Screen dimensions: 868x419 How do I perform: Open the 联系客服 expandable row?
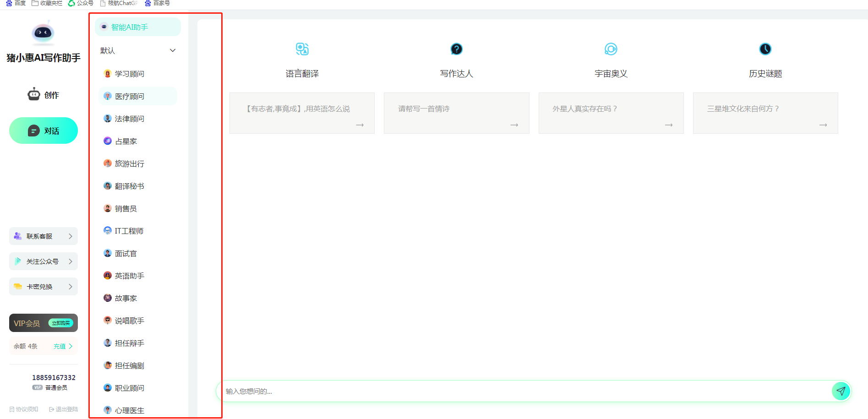[x=44, y=236]
